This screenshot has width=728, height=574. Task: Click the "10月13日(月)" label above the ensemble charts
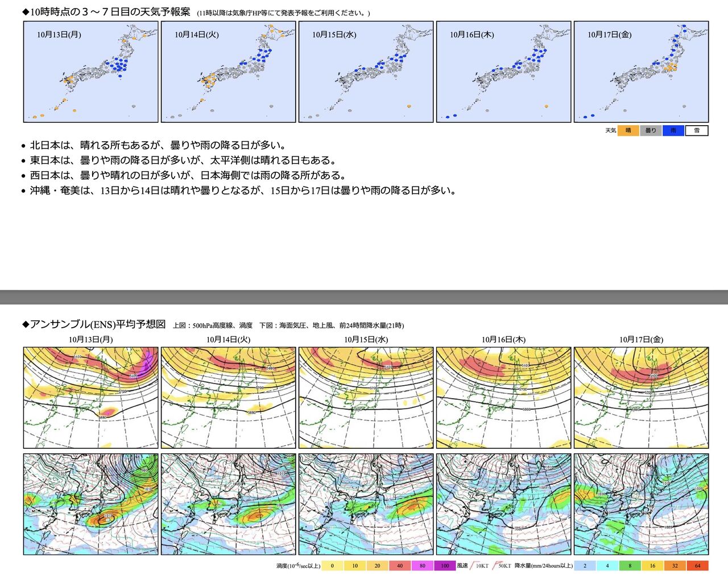pyautogui.click(x=91, y=340)
